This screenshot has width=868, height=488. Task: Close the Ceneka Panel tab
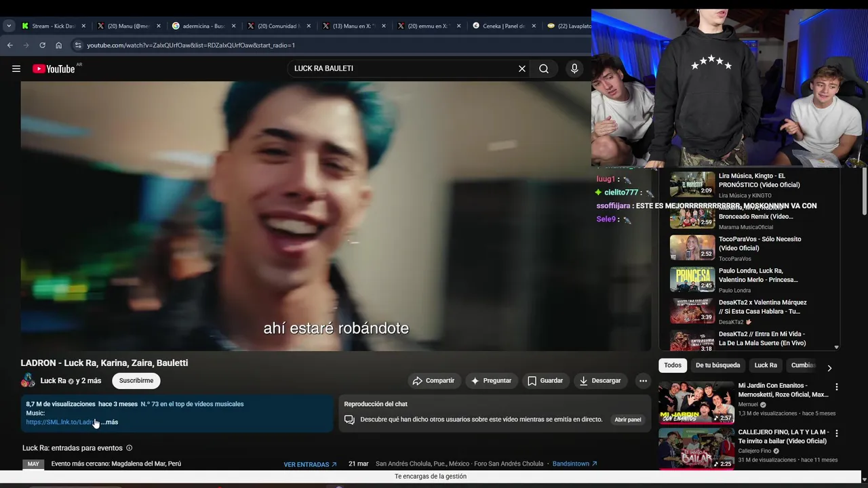coord(534,26)
